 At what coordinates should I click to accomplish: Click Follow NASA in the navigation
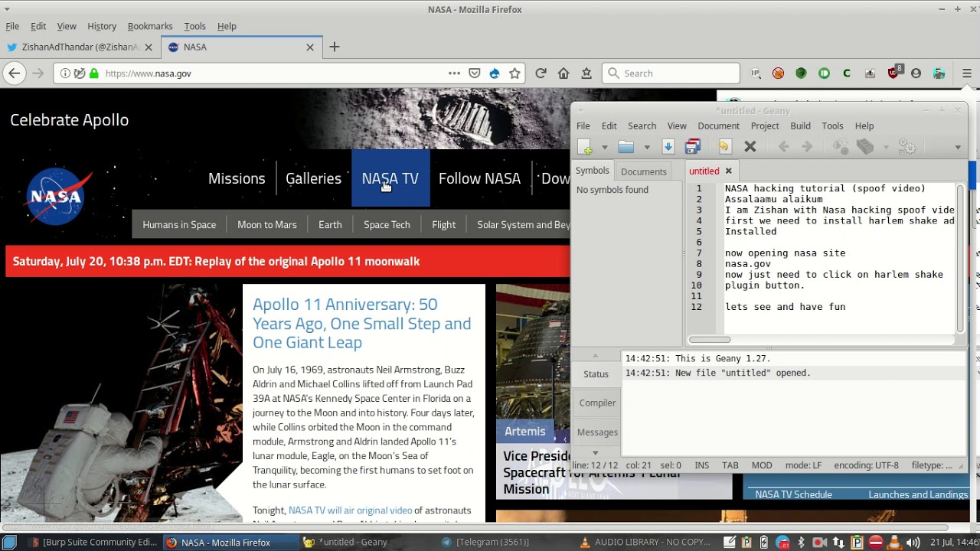coord(479,178)
